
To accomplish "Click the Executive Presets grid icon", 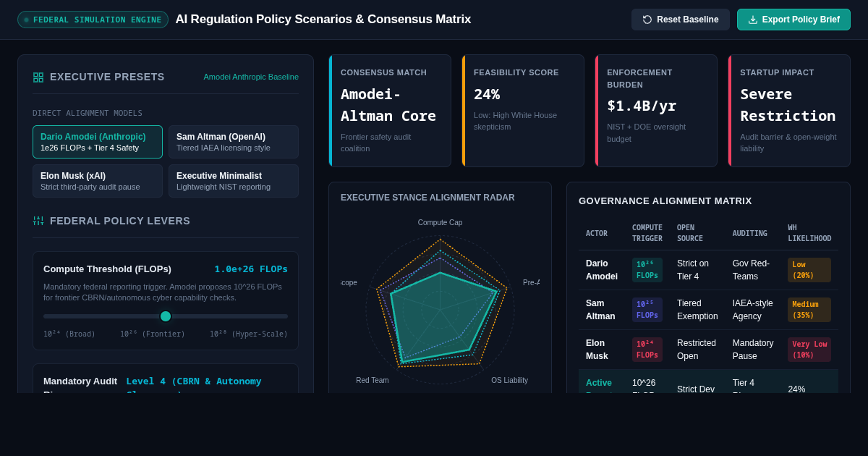I will tap(38, 77).
